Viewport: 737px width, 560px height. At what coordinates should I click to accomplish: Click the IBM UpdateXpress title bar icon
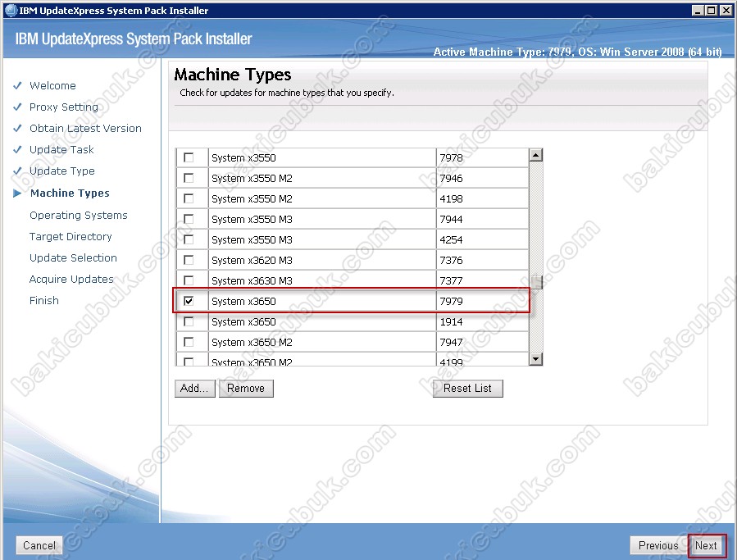coord(10,11)
